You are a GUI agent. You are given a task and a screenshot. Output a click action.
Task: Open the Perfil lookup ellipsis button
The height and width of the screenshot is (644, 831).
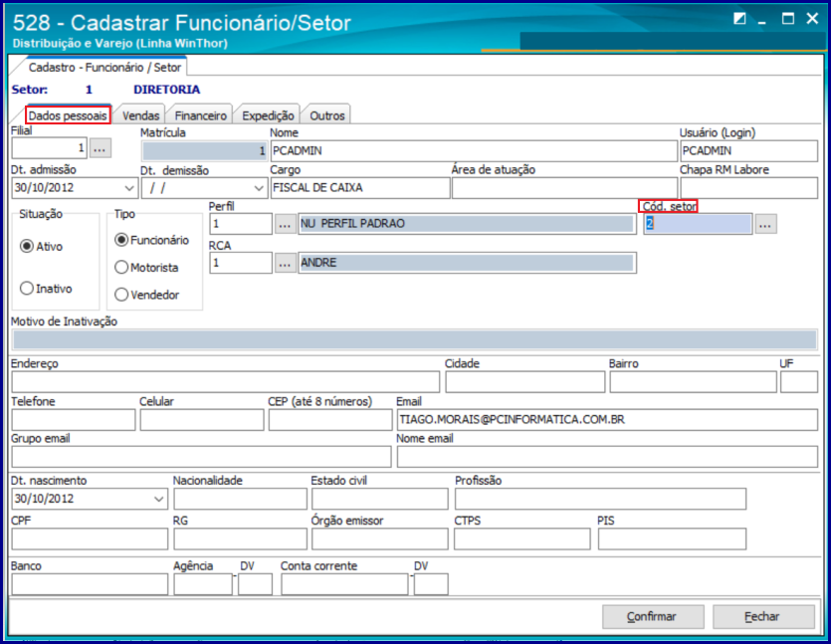pyautogui.click(x=285, y=224)
